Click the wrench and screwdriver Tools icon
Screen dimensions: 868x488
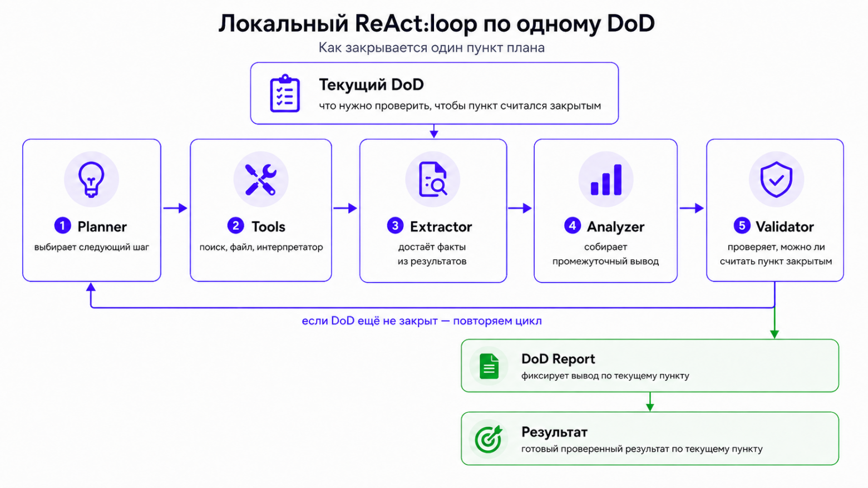260,179
